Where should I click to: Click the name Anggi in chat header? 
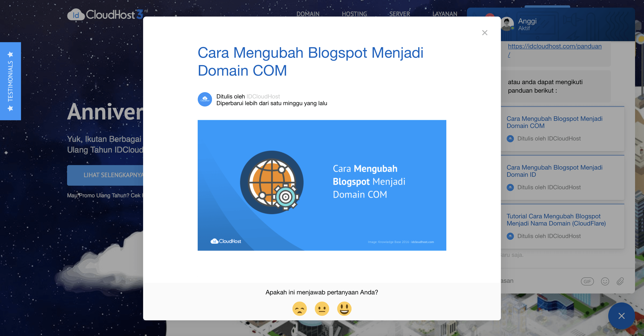[x=527, y=21]
